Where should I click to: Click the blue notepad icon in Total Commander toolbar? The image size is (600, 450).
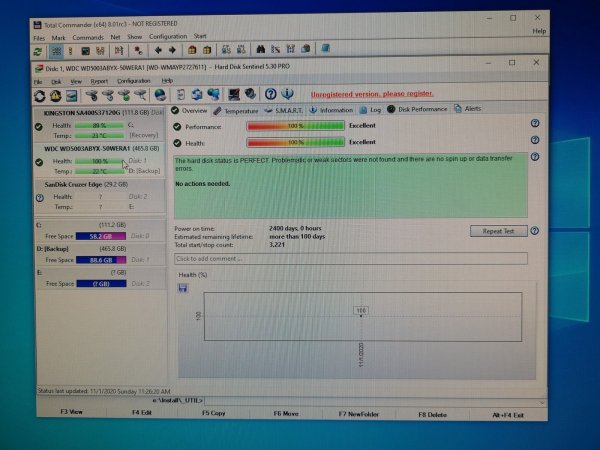click(x=325, y=48)
